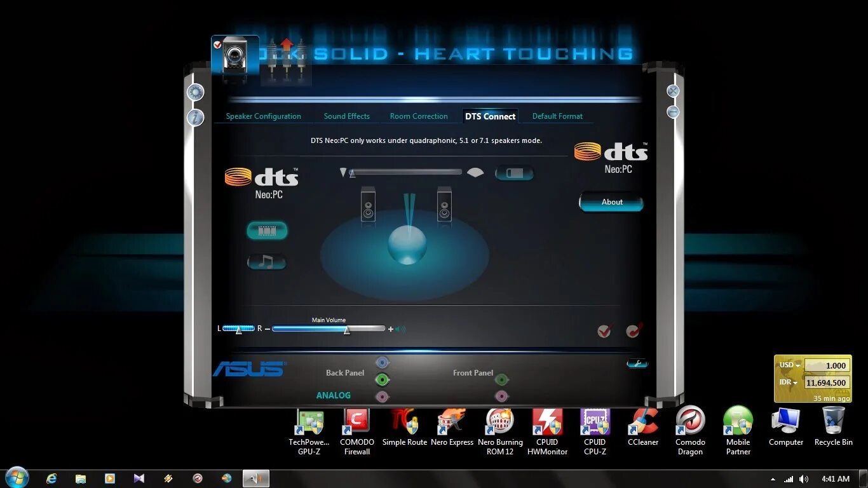Click the pink Back Panel jack
Image resolution: width=868 pixels, height=488 pixels.
tap(382, 397)
